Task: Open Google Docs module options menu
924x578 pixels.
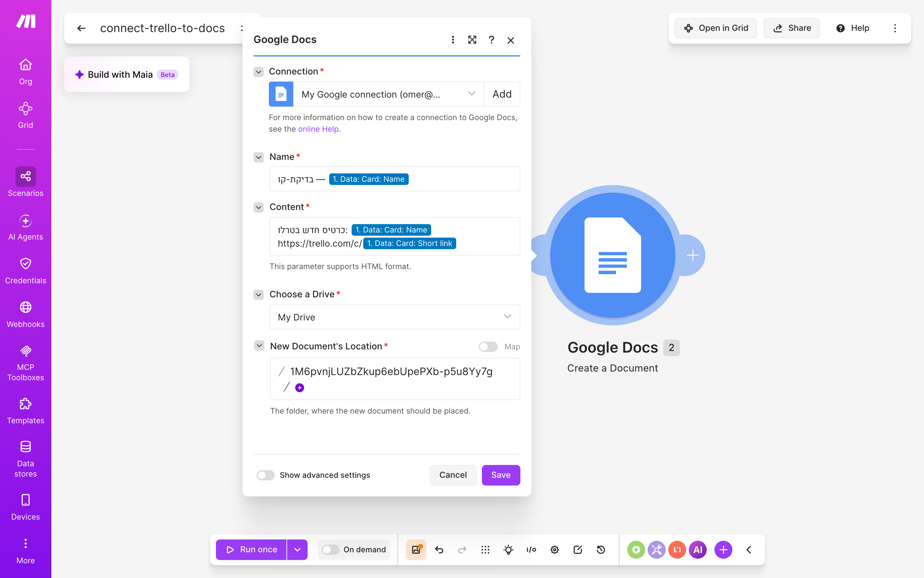Action: coord(453,40)
